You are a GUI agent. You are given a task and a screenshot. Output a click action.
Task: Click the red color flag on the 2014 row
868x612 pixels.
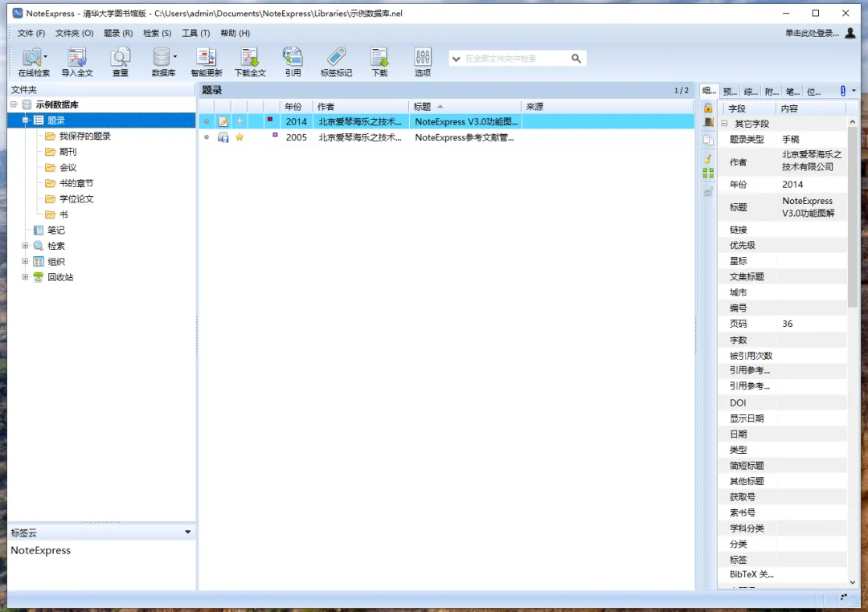[270, 119]
